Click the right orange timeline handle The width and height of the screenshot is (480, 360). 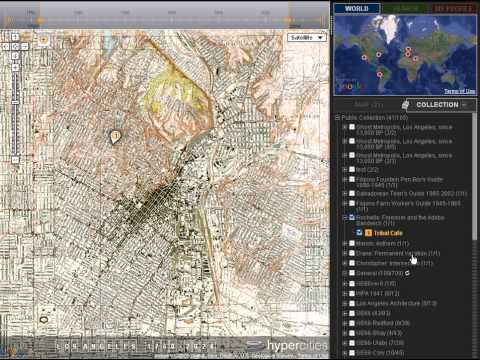(289, 20)
